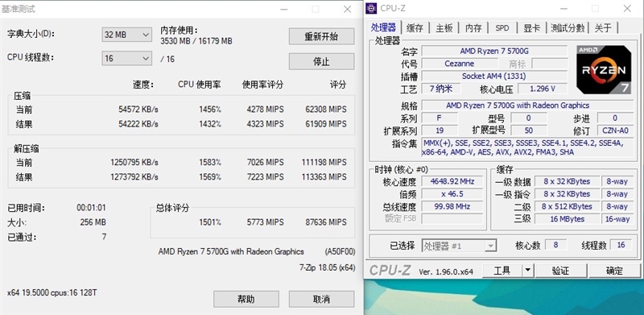
Task: Click the L3 cache 16-way associativity value
Action: tap(617, 219)
